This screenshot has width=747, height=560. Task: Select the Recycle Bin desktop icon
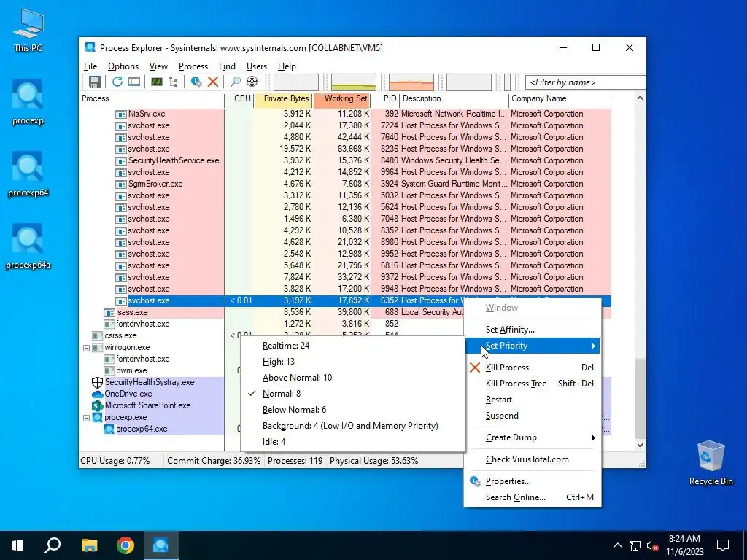711,463
